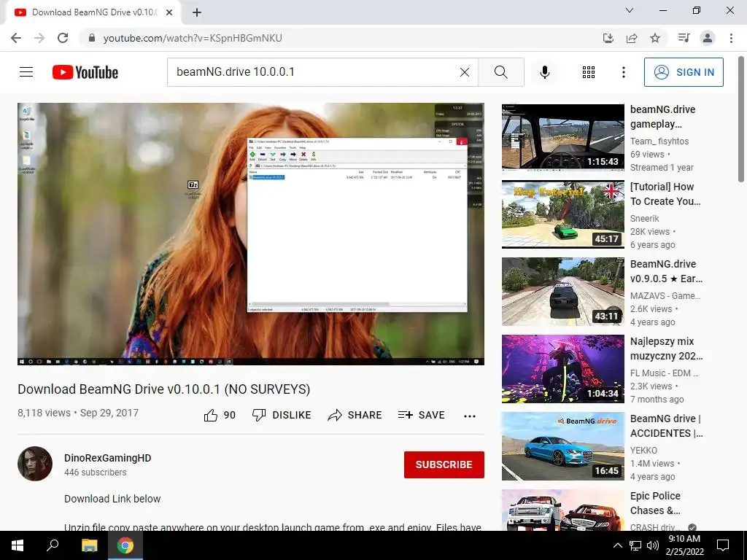The height and width of the screenshot is (560, 747).
Task: Open BeamNG.drive v0.9.0.5 video thumbnail
Action: coord(563,292)
